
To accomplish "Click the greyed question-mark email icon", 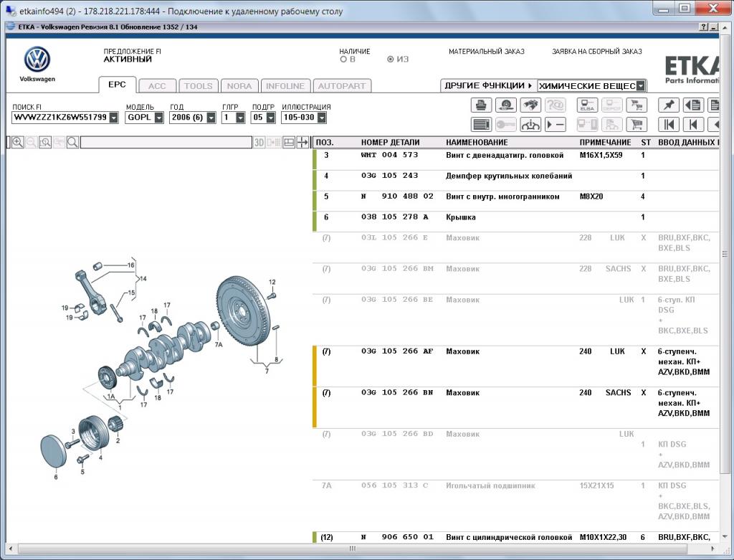I will pyautogui.click(x=556, y=105).
